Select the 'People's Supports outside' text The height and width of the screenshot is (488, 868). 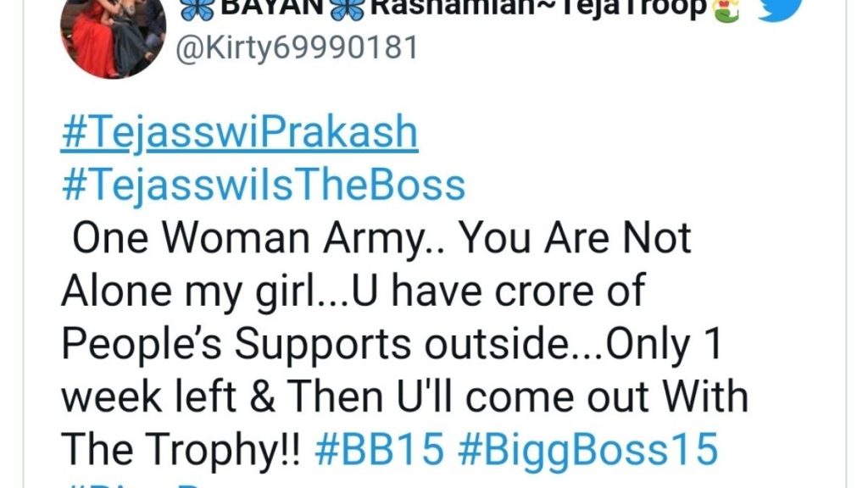(x=315, y=344)
